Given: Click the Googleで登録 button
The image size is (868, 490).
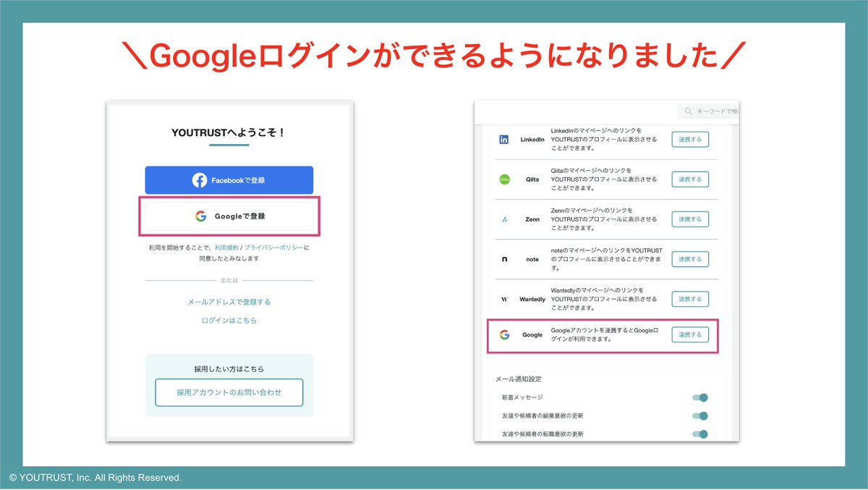Looking at the screenshot, I should [229, 215].
